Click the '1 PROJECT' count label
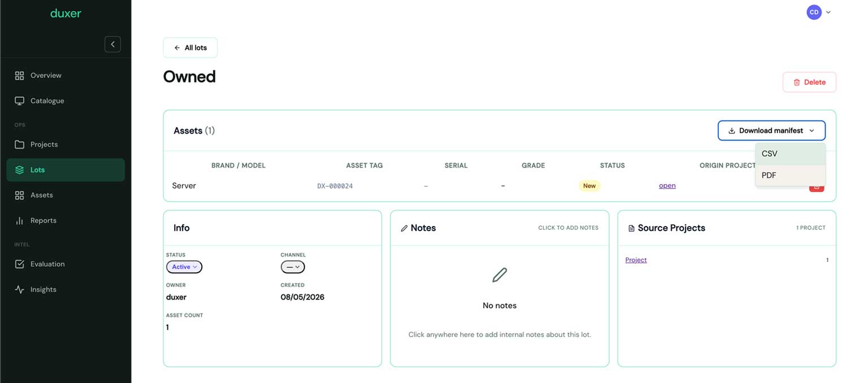868x383 pixels. [811, 228]
